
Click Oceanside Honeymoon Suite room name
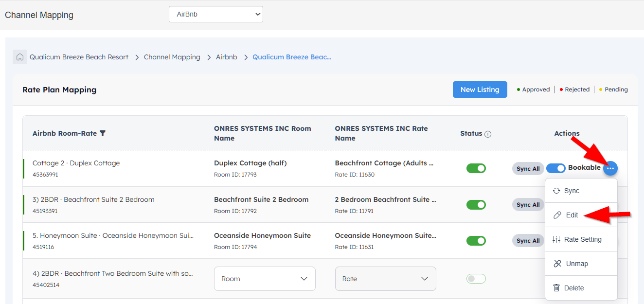262,235
